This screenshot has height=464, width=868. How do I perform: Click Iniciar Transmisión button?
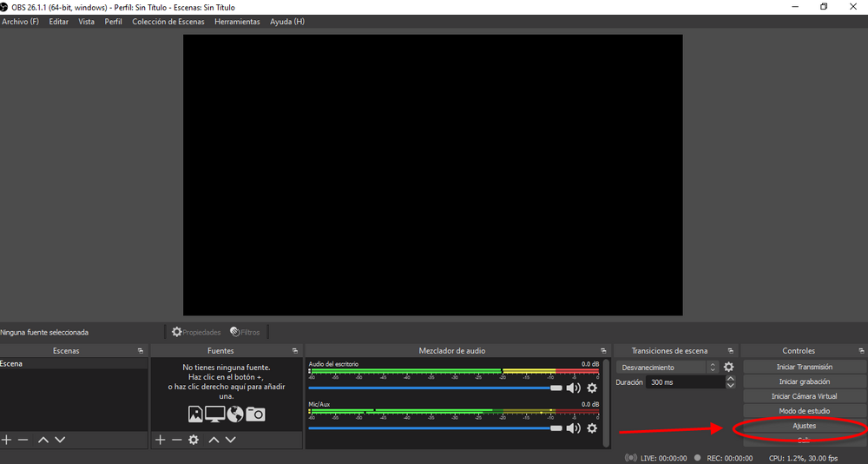tap(804, 367)
